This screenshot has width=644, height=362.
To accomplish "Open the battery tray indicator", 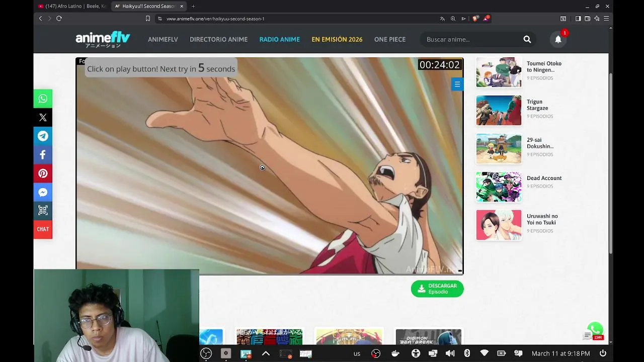I will click(x=501, y=353).
